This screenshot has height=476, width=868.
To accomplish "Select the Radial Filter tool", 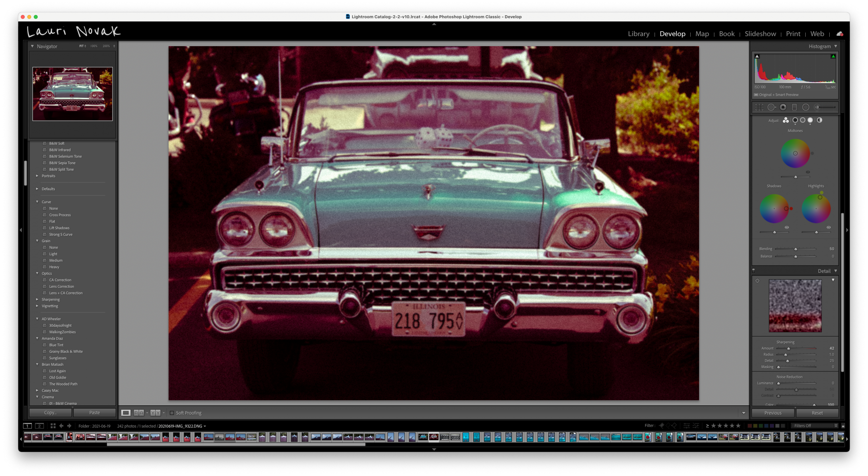I will [x=806, y=107].
